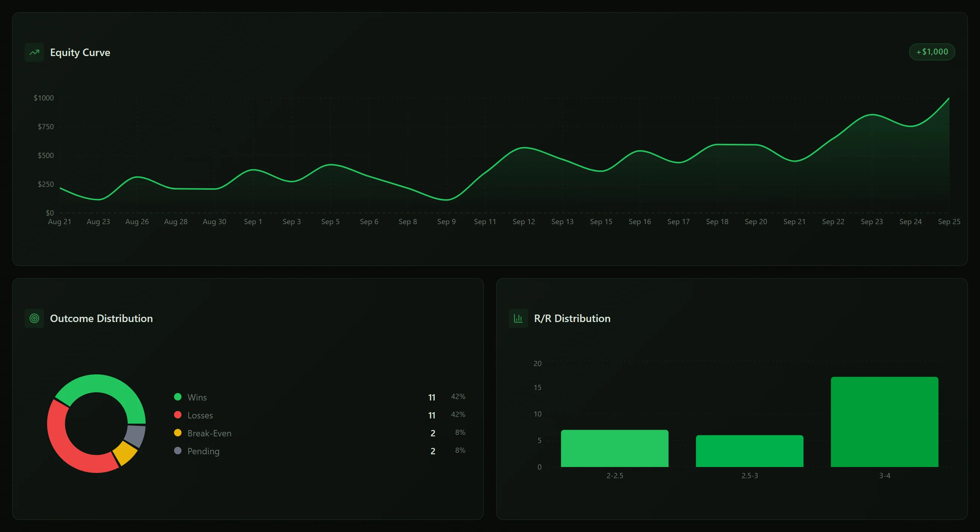
Task: Click the Sep 9 axis label
Action: click(446, 222)
